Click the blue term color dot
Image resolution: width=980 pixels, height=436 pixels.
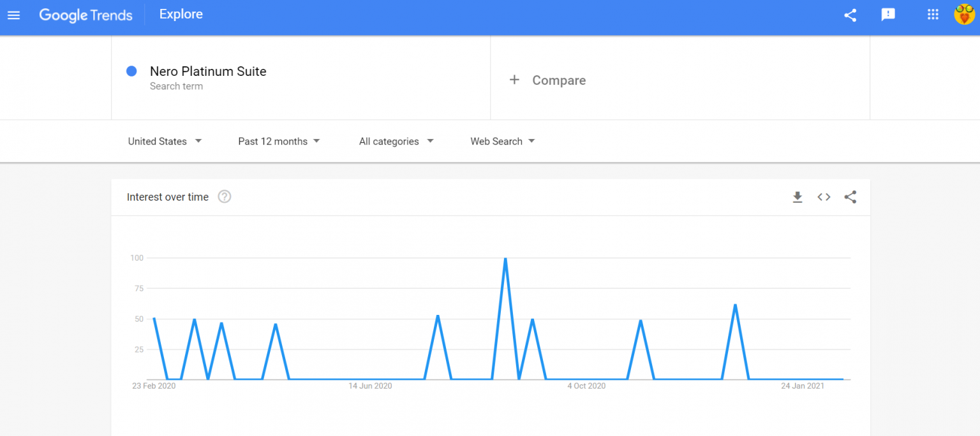131,71
